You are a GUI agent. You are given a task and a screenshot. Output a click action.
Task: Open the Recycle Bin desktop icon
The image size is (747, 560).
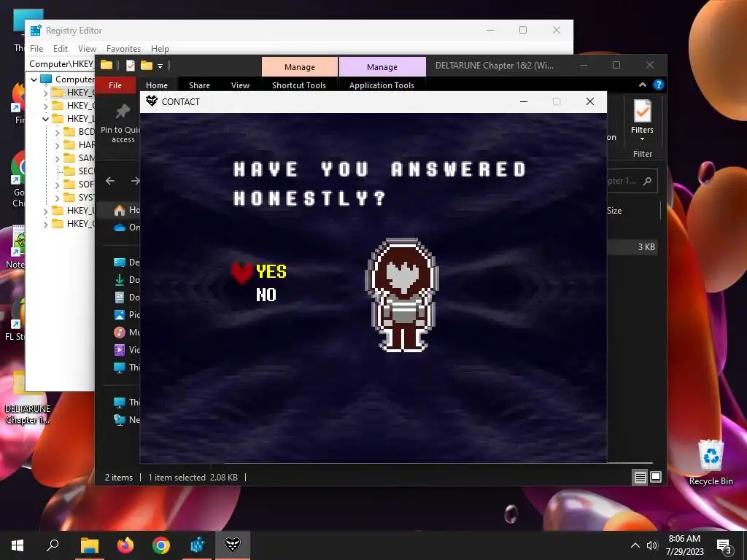click(x=711, y=462)
